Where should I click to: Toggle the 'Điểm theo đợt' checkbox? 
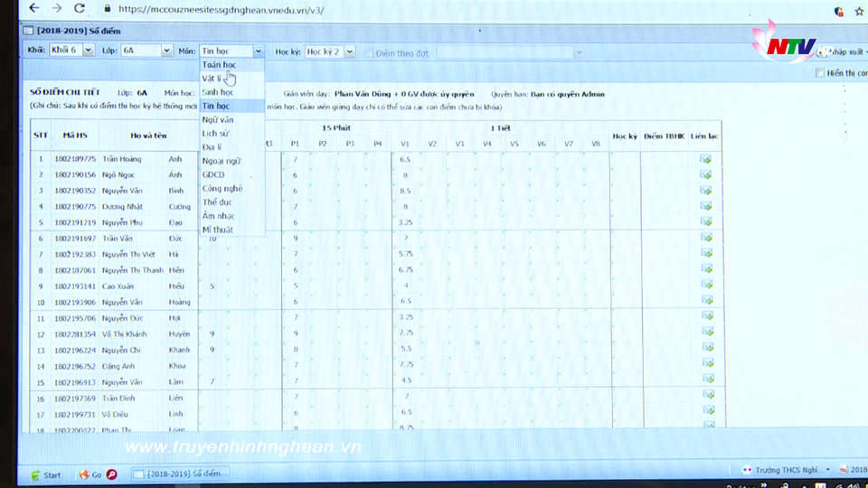pos(369,52)
